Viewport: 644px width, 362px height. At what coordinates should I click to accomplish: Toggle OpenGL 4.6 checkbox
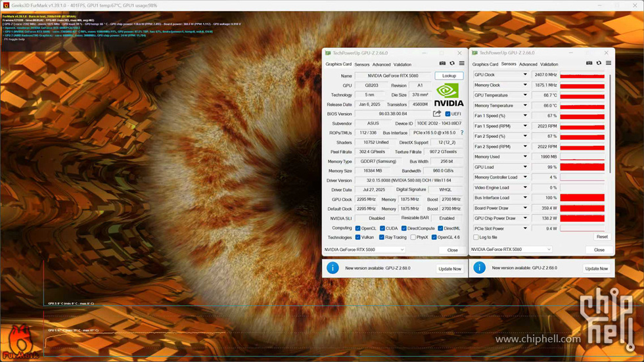(434, 237)
